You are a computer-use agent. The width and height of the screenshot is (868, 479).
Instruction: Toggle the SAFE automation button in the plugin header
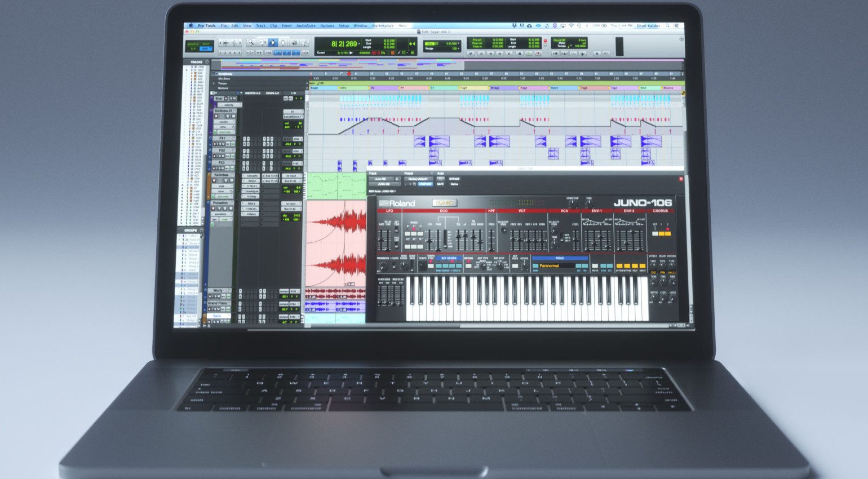[440, 184]
